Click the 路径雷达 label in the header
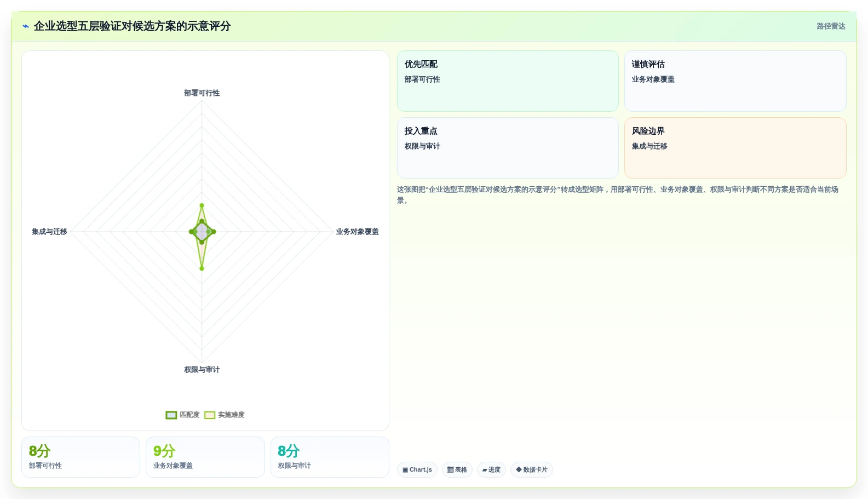This screenshot has height=499, width=868. click(x=831, y=26)
